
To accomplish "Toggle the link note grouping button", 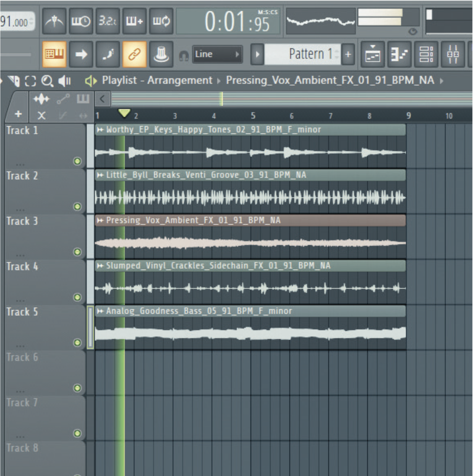I will pos(134,54).
